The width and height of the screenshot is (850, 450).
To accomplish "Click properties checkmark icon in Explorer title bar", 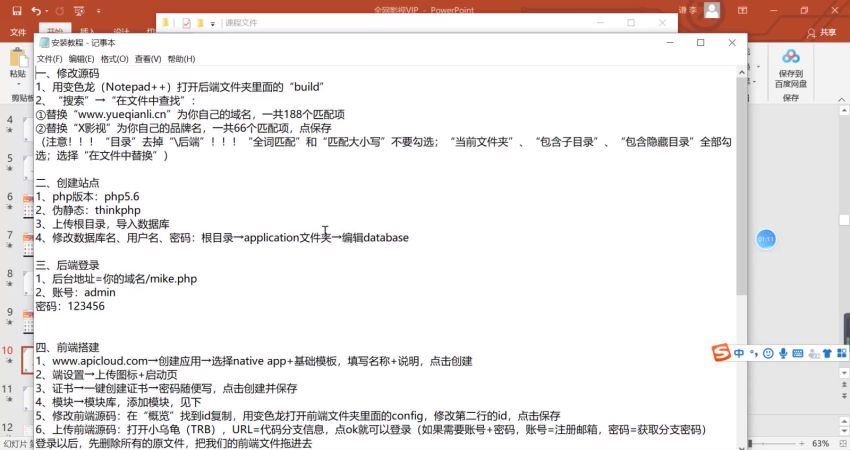I will [x=186, y=23].
